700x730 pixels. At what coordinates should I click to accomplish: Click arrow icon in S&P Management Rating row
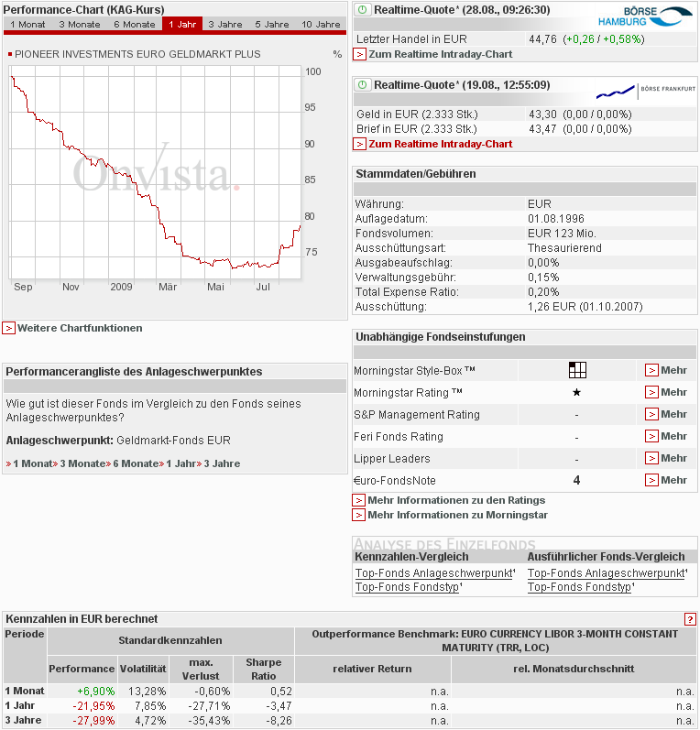(651, 414)
